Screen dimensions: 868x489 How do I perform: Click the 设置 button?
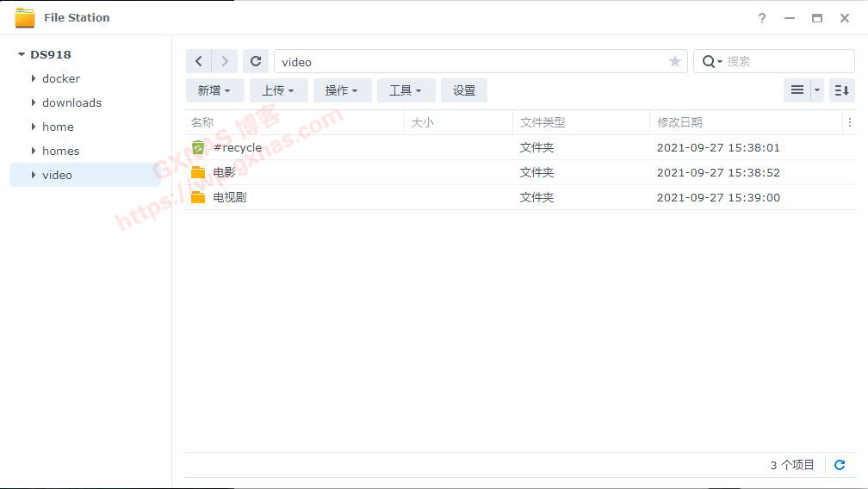tap(464, 90)
